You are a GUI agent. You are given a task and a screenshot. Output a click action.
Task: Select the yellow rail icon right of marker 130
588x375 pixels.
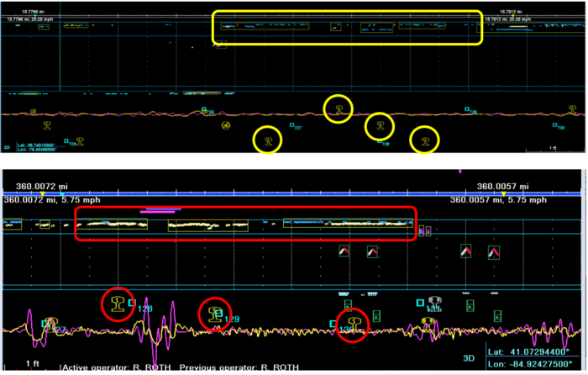(x=354, y=324)
